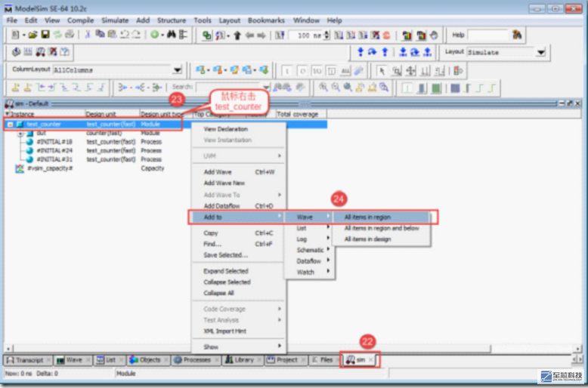The width and height of the screenshot is (588, 388).
Task: Toggle the 'All' filter button
Action: (x=345, y=71)
